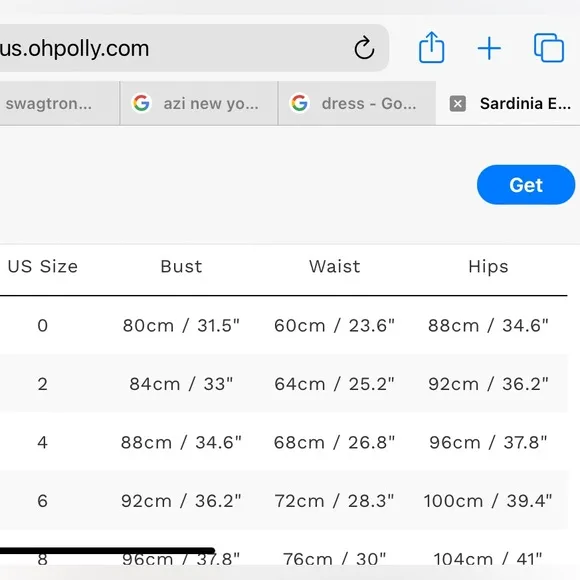
Task: Add a new tab with plus icon
Action: click(x=489, y=48)
